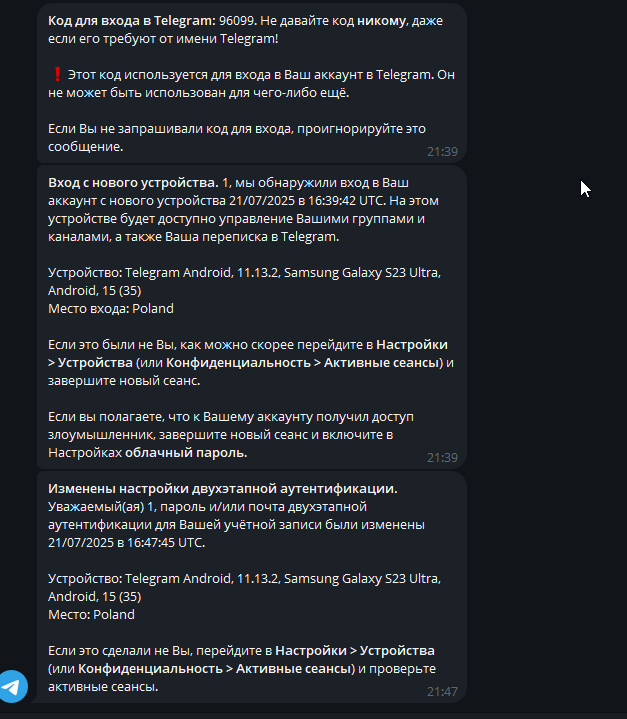
Task: Click the heading 'Изменены настройки двухэтапной аутентификации.'
Action: tap(222, 488)
